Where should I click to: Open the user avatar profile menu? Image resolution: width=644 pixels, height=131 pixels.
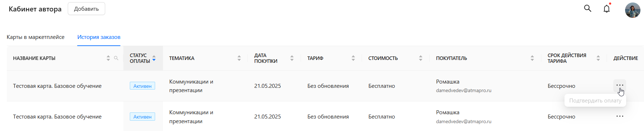[633, 10]
